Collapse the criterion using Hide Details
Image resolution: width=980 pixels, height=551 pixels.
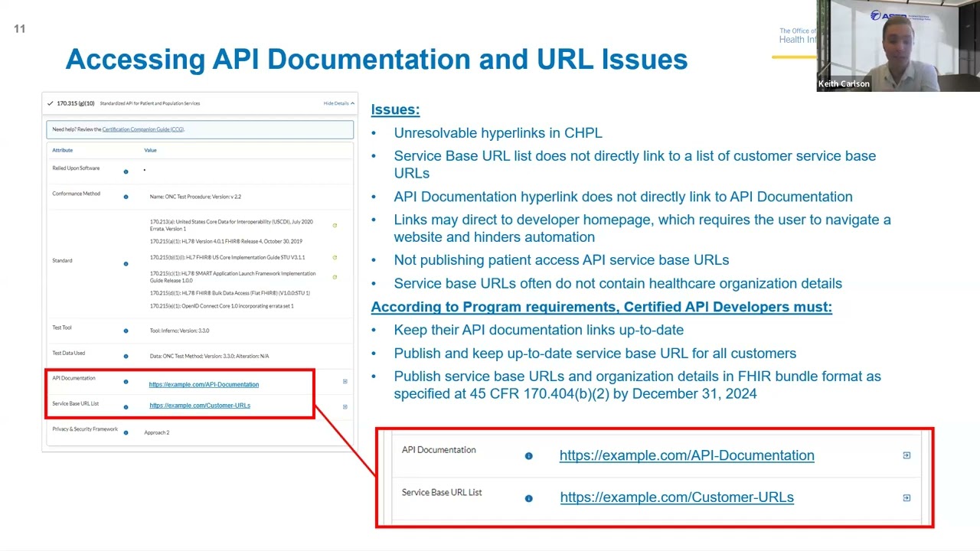(338, 103)
